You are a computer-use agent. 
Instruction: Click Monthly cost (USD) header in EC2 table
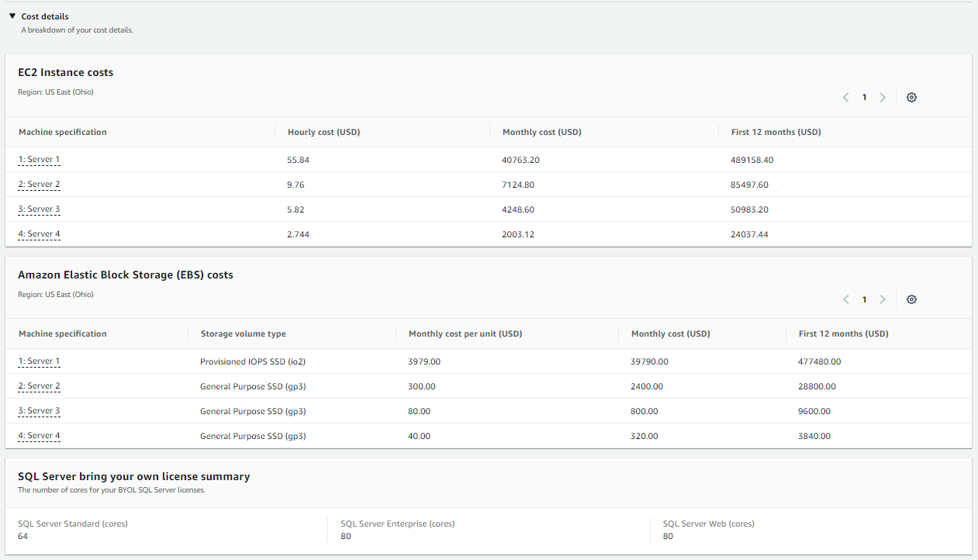click(541, 132)
